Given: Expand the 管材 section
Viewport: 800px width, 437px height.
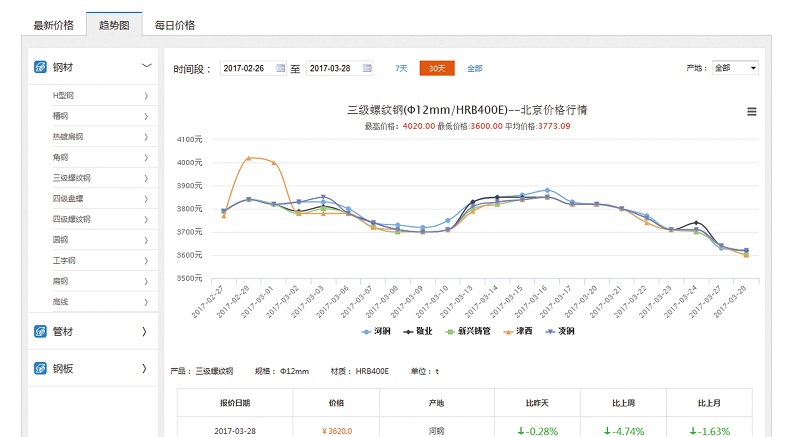Looking at the screenshot, I should click(145, 331).
